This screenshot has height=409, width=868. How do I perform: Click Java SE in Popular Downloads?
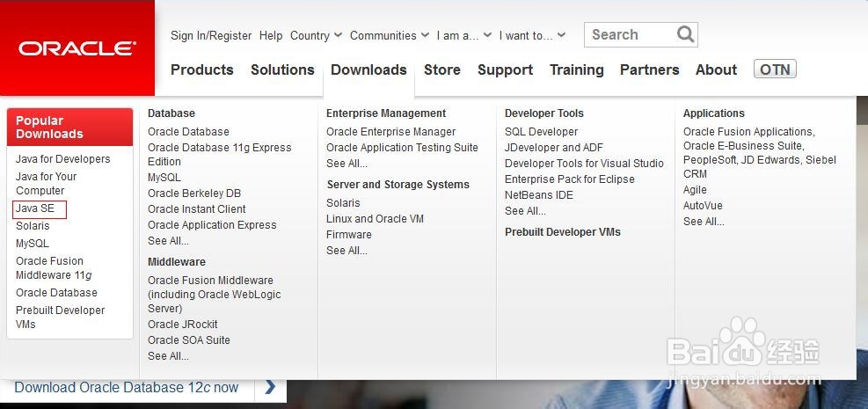point(35,208)
